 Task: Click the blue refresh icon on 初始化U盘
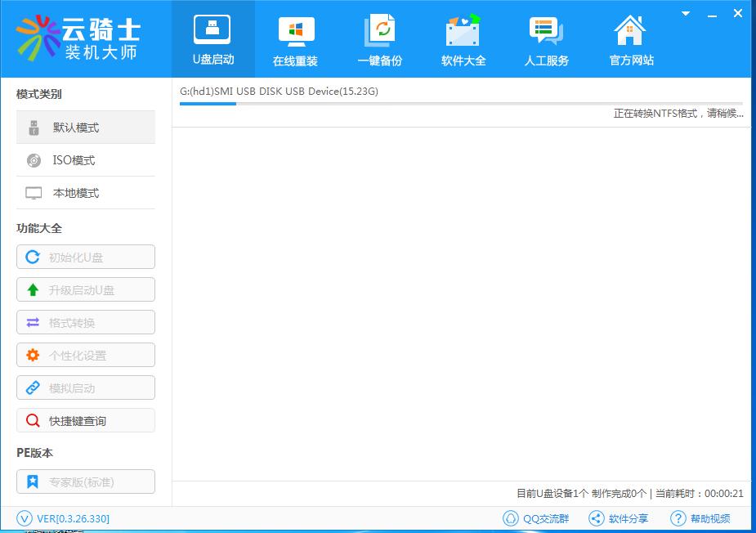coord(33,257)
